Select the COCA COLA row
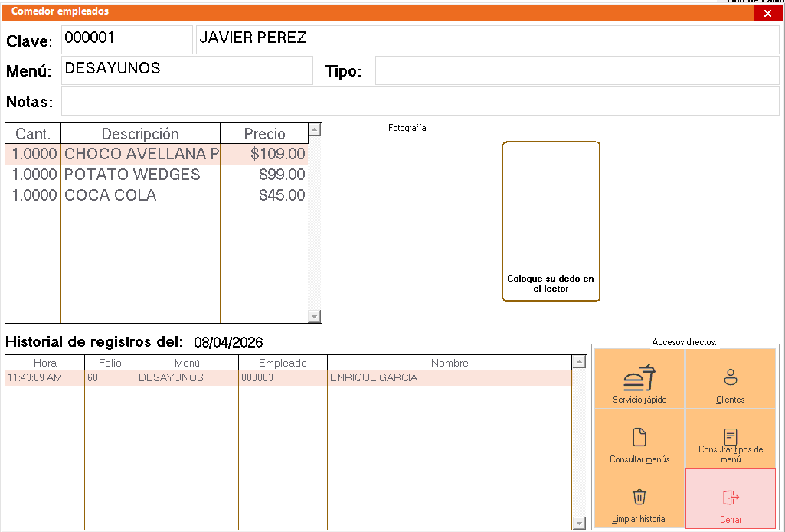Screen dimensions: 785x532 157,194
